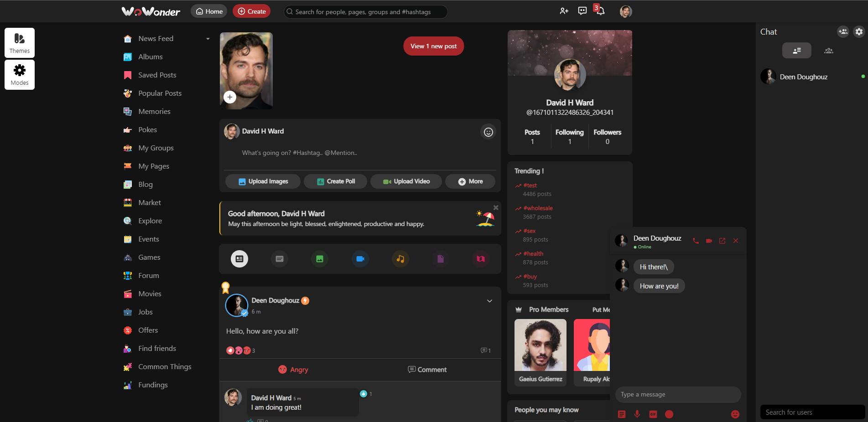The height and width of the screenshot is (422, 868).
Task: Open the emoji picker in the chat box
Action: click(x=735, y=414)
